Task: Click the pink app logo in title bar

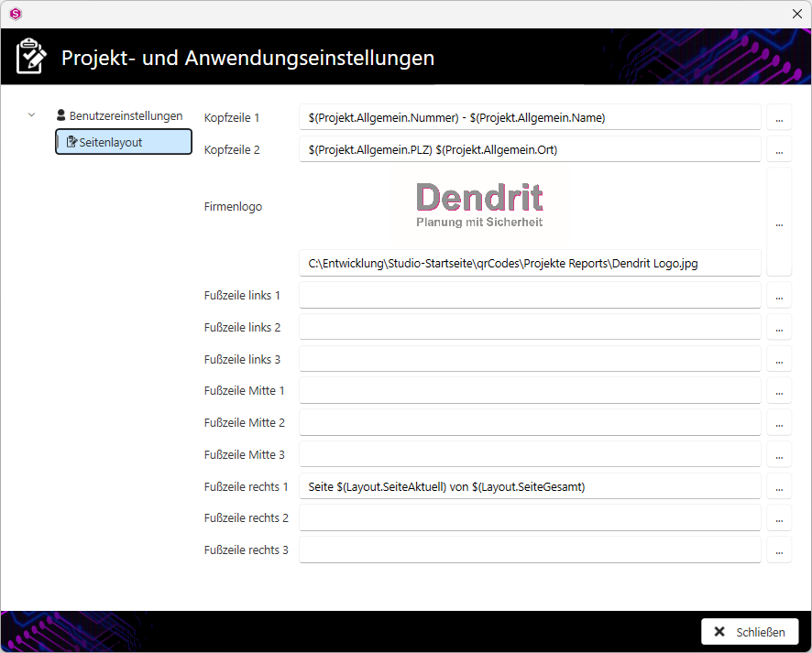Action: [x=16, y=14]
